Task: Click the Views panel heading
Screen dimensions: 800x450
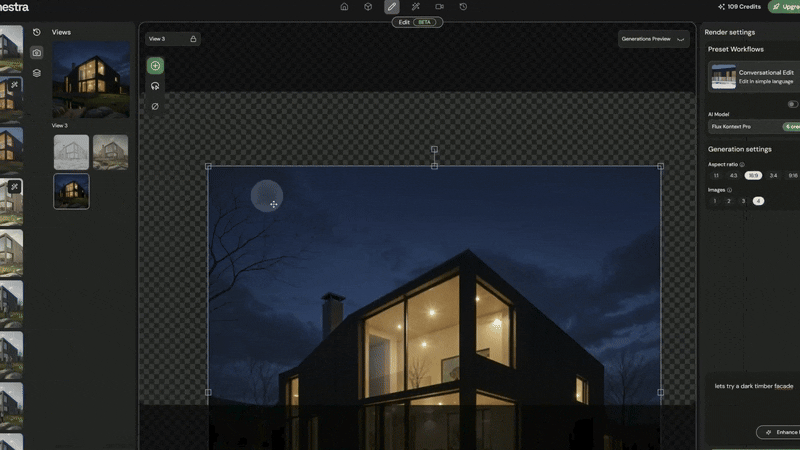Action: pyautogui.click(x=61, y=32)
